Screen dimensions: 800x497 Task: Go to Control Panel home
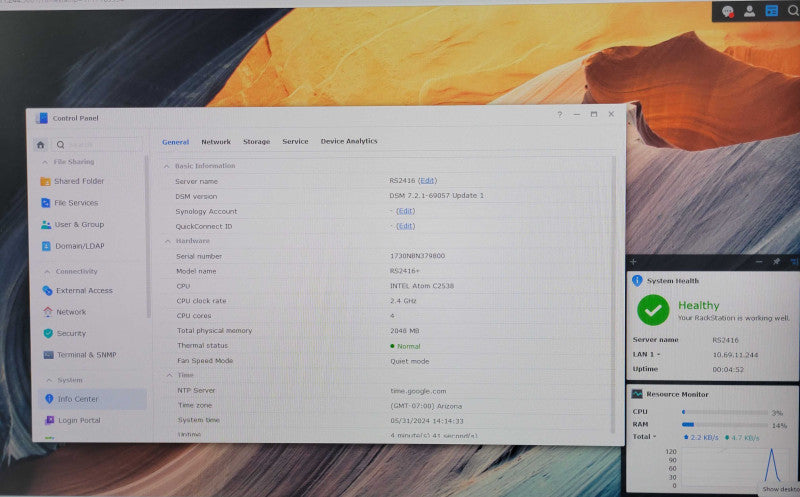point(40,145)
